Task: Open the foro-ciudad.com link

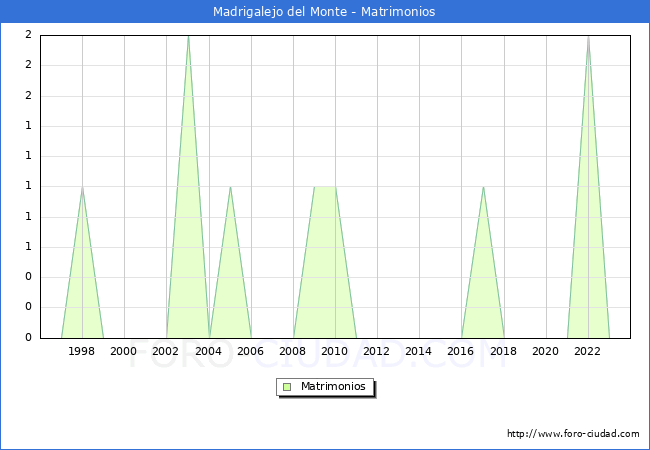Action: 573,434
